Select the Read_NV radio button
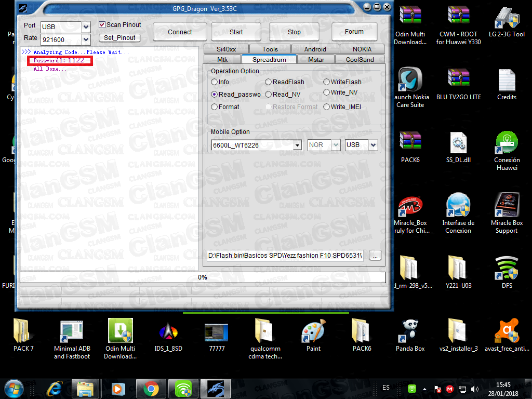Viewport: 532px width, 399px height. [x=268, y=95]
